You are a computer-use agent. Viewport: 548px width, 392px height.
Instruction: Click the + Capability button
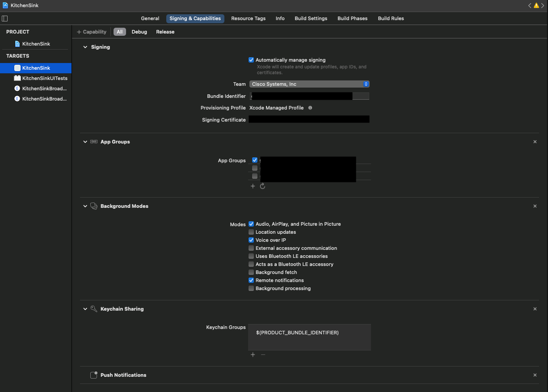[x=92, y=32]
